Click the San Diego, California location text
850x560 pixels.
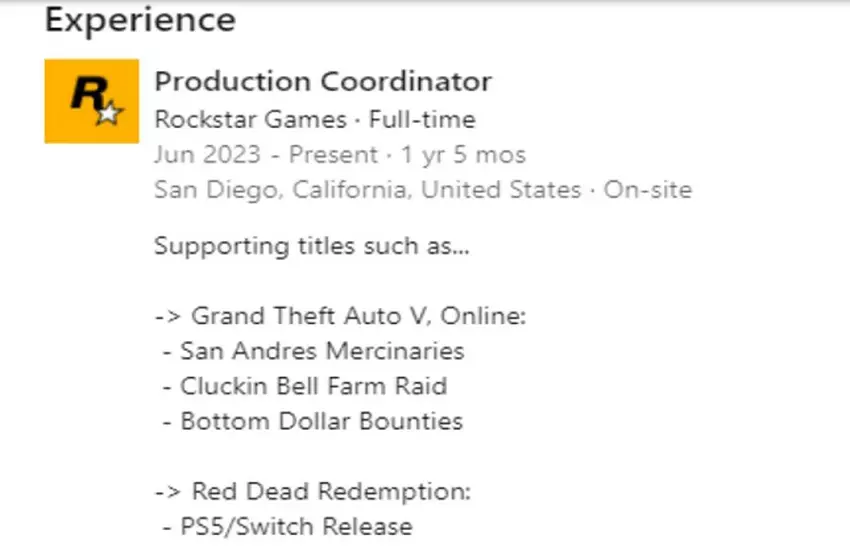pos(282,190)
